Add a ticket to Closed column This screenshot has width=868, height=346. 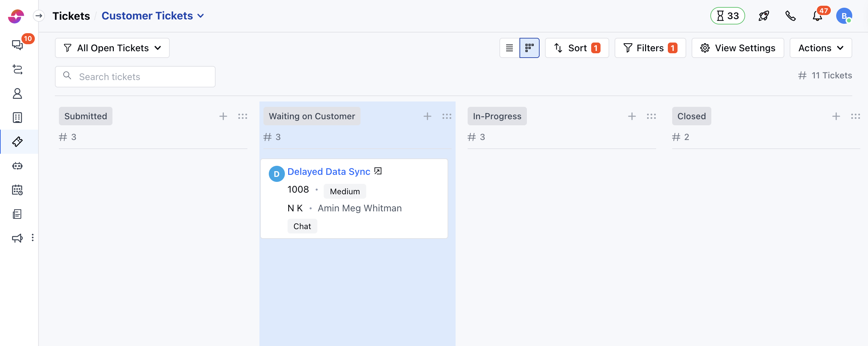click(836, 116)
